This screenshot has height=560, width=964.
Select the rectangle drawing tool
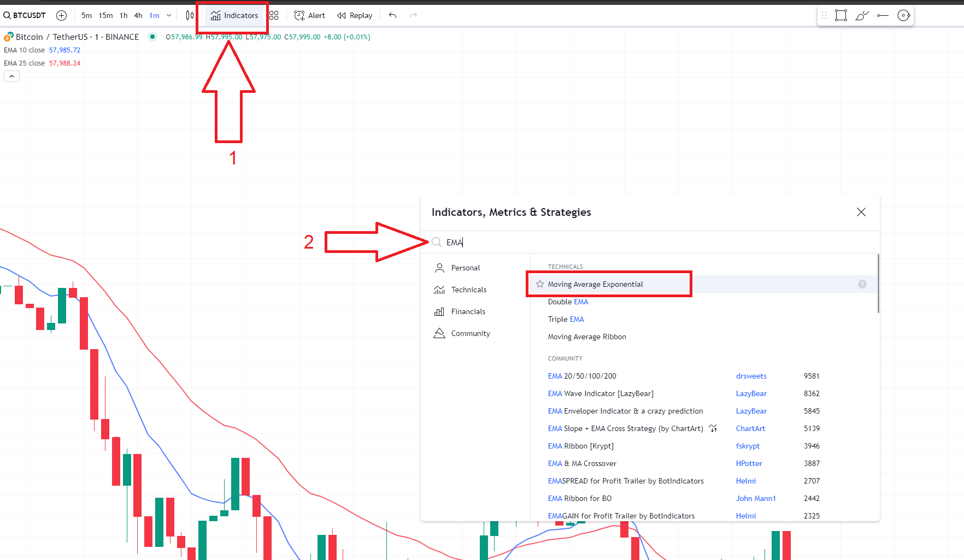(x=841, y=15)
